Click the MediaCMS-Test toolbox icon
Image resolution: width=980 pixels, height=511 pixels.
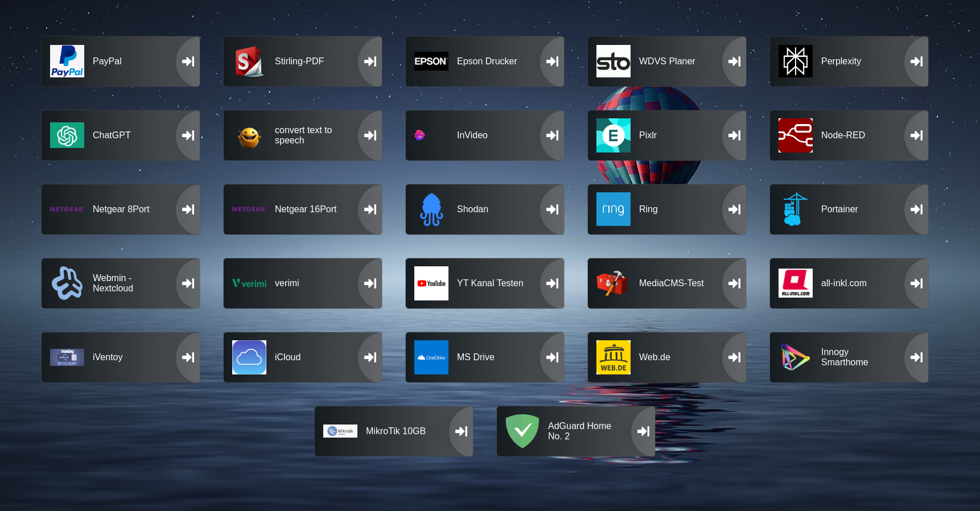(612, 283)
